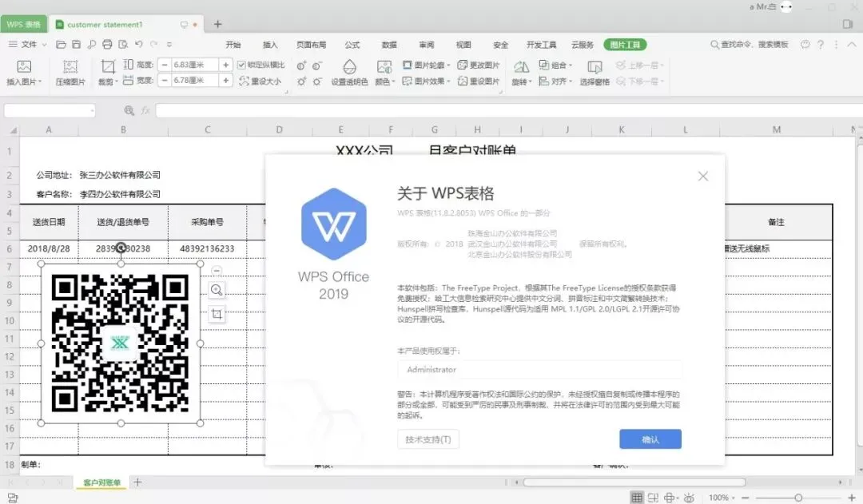The width and height of the screenshot is (863, 504).
Task: Click the smiley feedback icon
Action: coord(805,45)
